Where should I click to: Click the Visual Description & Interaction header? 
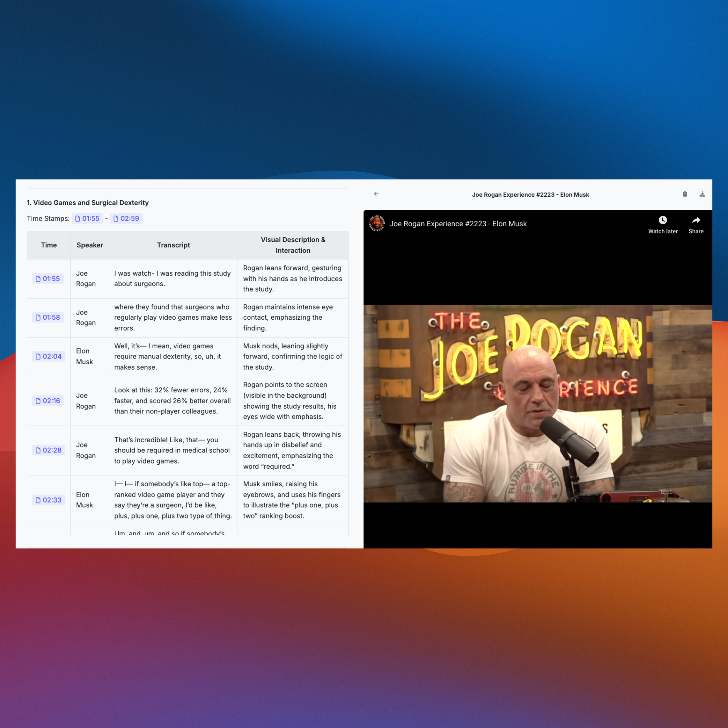[293, 245]
